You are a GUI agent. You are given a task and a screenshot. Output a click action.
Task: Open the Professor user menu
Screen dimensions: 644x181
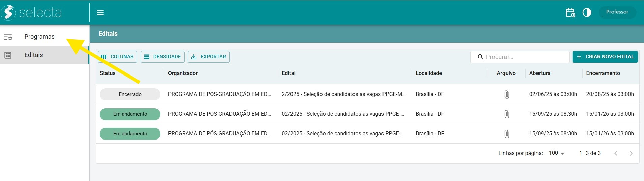(x=617, y=12)
